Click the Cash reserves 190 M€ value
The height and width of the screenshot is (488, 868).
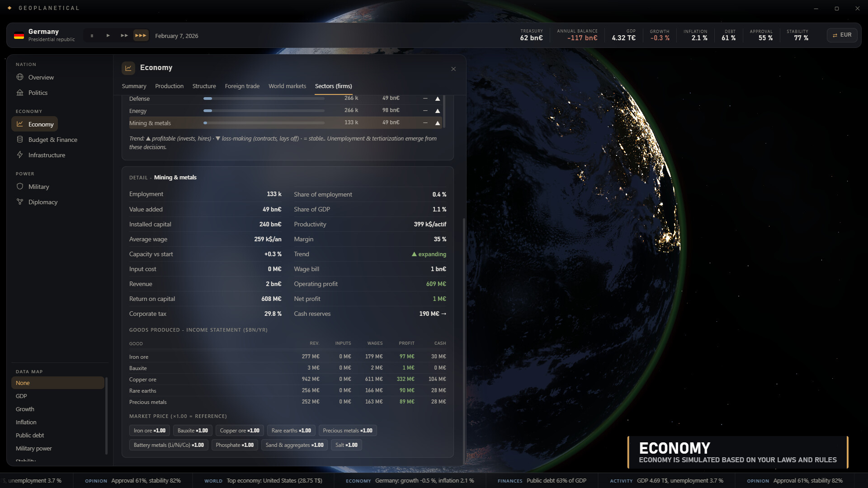432,314
